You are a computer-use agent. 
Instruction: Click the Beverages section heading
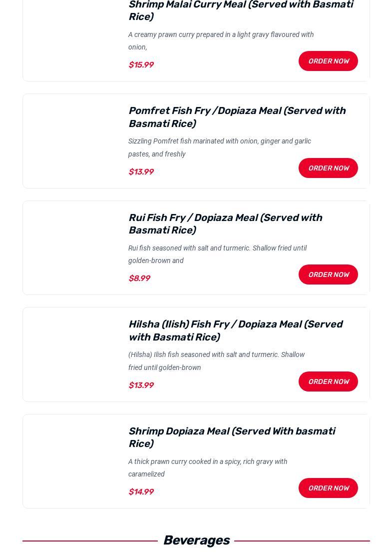point(196,540)
